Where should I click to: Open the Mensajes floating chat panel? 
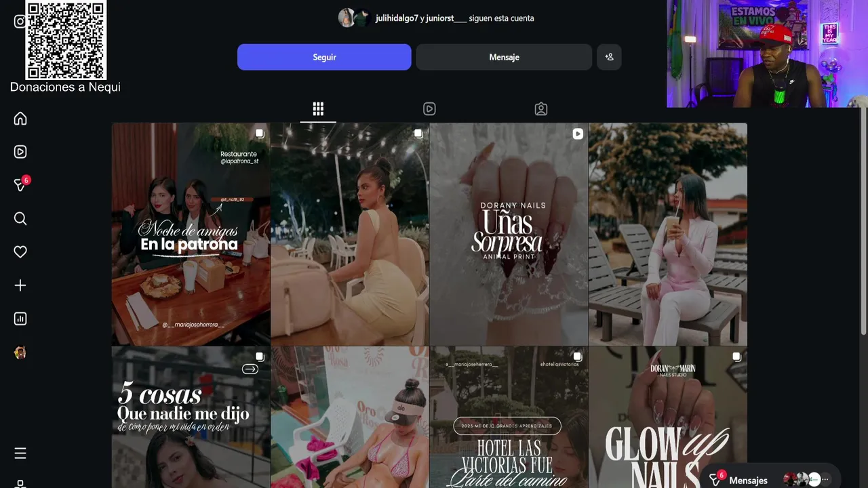pyautogui.click(x=748, y=480)
